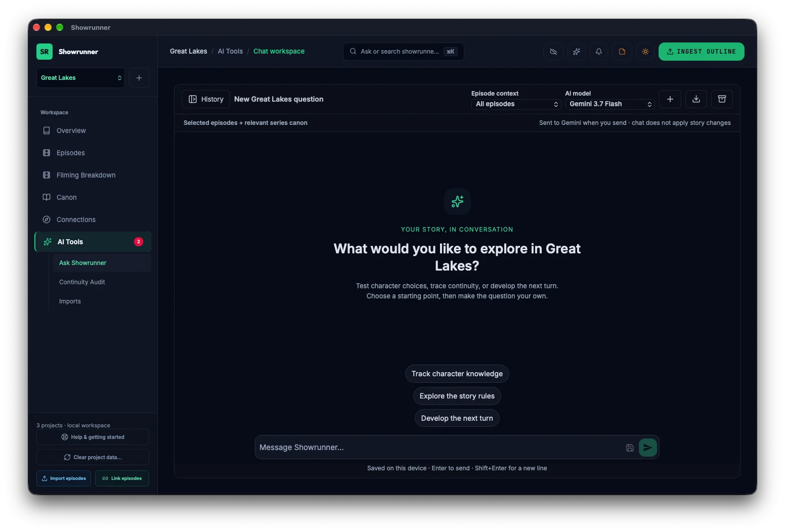Open the Continuity Audit sub-item
785x532 pixels.
pyautogui.click(x=102, y=282)
